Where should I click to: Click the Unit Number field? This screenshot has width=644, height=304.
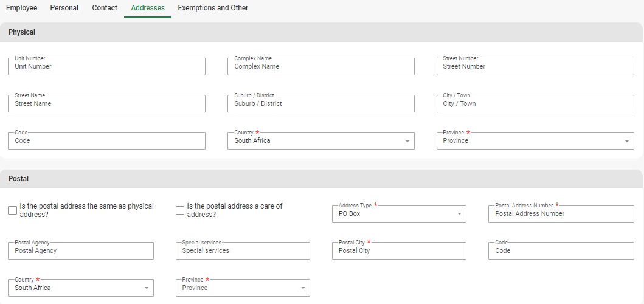pos(106,67)
